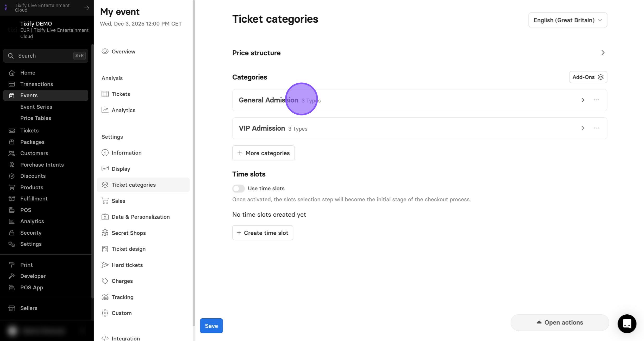This screenshot has width=644, height=341.
Task: Expand the General Admission category chevron
Action: (583, 100)
